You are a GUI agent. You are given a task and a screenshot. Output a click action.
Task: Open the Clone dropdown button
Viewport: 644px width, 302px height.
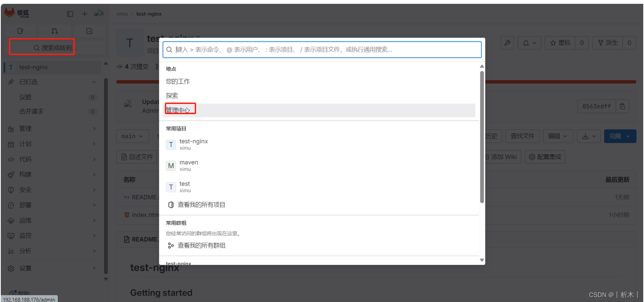coord(620,136)
